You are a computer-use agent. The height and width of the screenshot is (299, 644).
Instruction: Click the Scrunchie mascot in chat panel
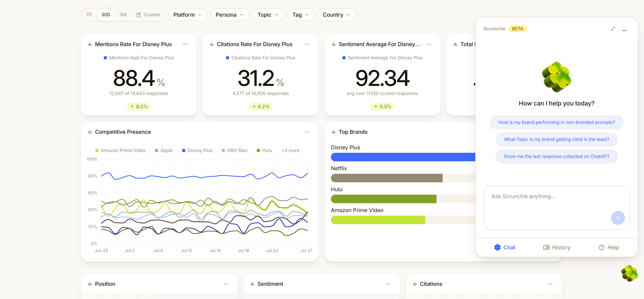(557, 77)
